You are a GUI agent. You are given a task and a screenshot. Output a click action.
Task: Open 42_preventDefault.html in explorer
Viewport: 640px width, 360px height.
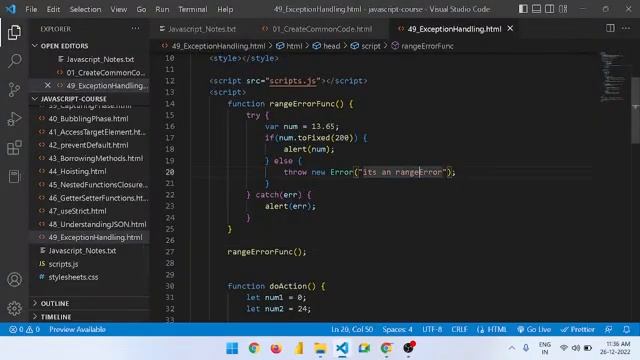[90, 145]
